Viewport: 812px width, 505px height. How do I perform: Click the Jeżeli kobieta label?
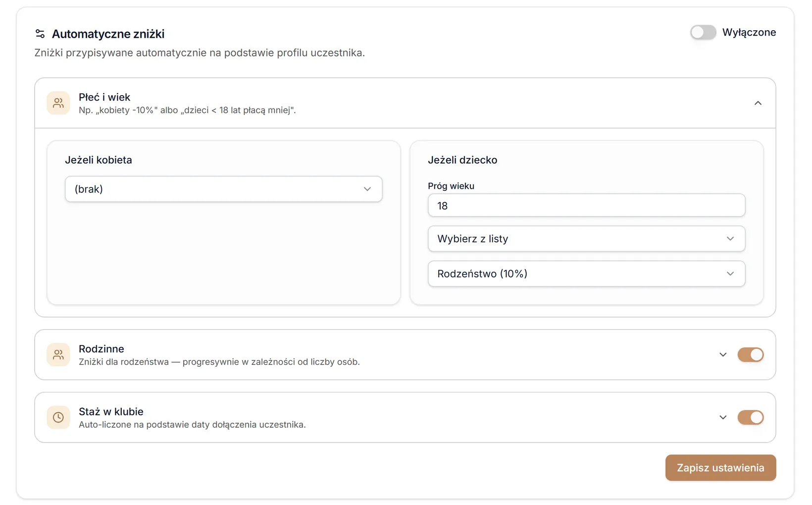(99, 160)
